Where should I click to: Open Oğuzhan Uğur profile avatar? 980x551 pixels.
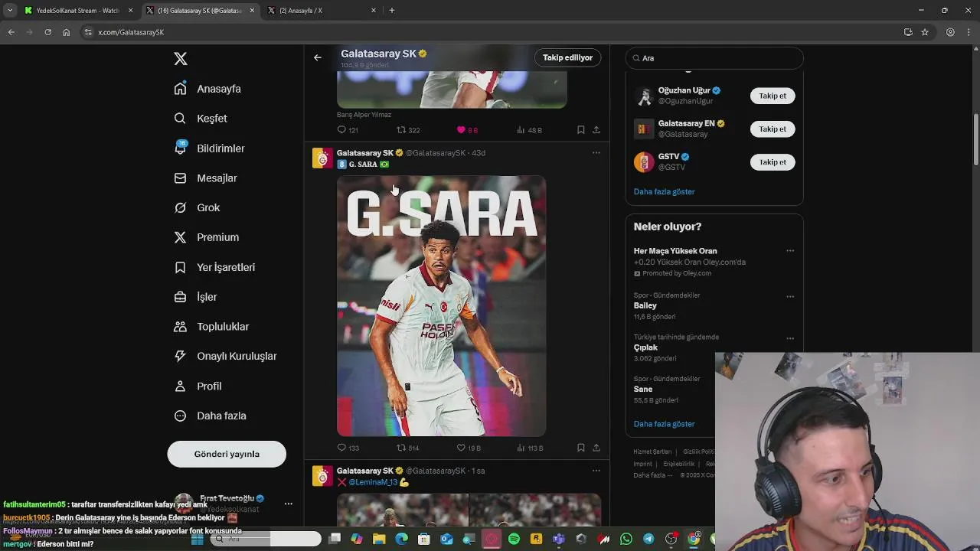click(644, 96)
